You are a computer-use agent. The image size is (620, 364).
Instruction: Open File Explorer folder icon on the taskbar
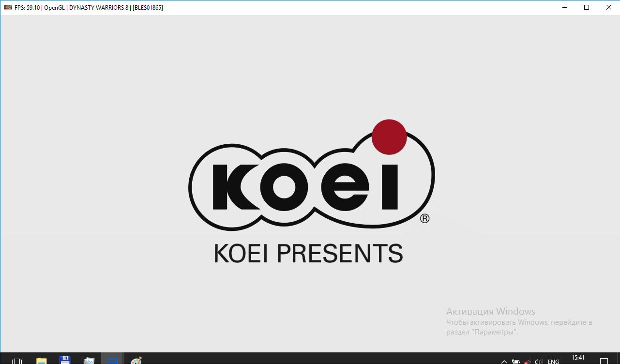coord(42,361)
